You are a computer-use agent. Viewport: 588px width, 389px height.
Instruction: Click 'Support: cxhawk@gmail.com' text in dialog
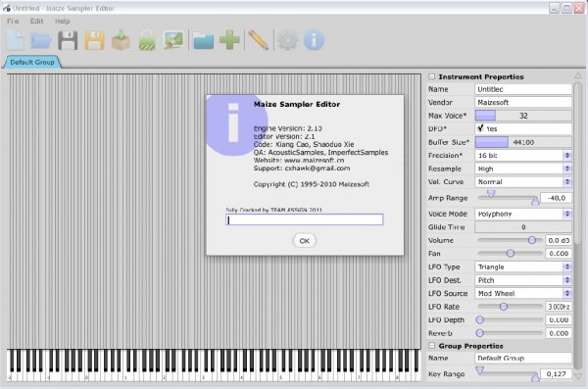click(302, 169)
